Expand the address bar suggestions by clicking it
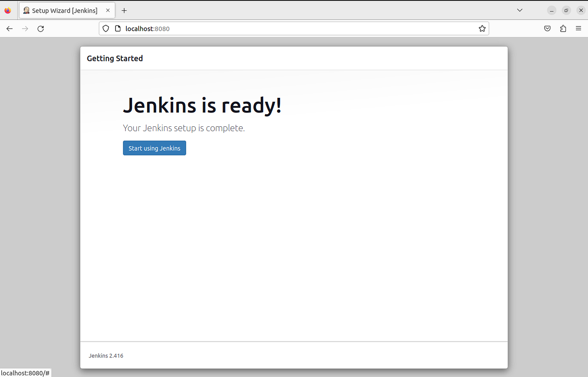 coord(260,29)
